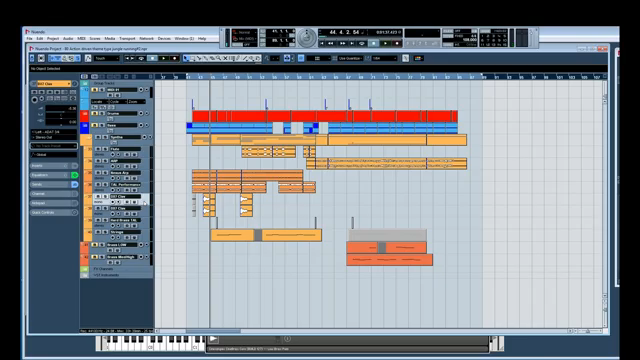This screenshot has width=640, height=360.
Task: Open the Locate dropdown in marker track
Action: point(100,102)
